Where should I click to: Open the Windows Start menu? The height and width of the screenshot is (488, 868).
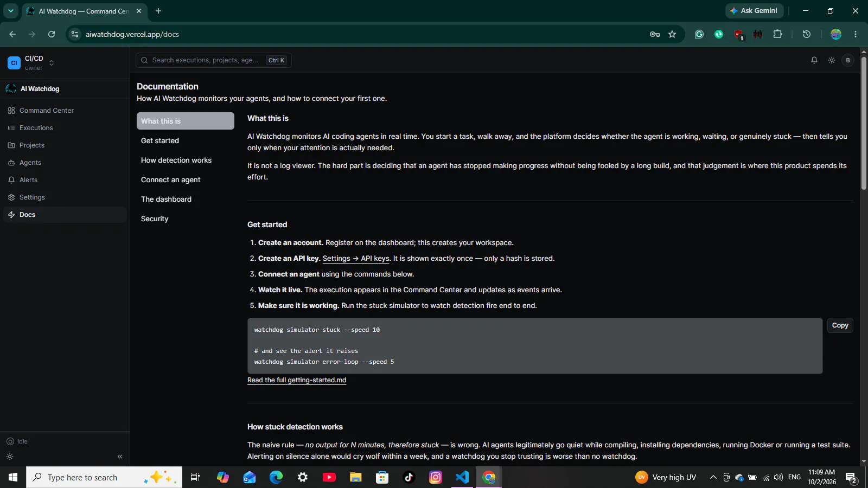[x=13, y=477]
